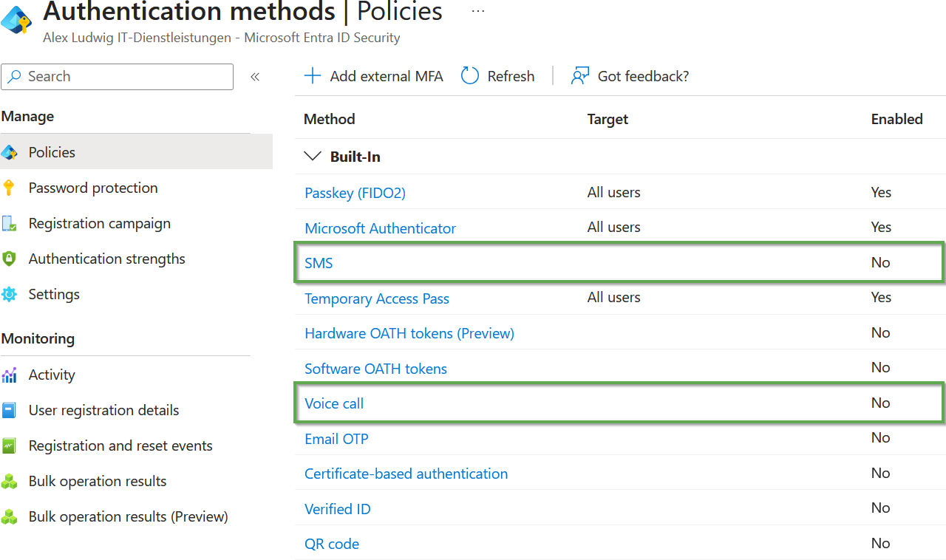Collapse the sidebar with double-chevron icon
Image resolution: width=946 pixels, height=560 pixels.
pyautogui.click(x=255, y=77)
